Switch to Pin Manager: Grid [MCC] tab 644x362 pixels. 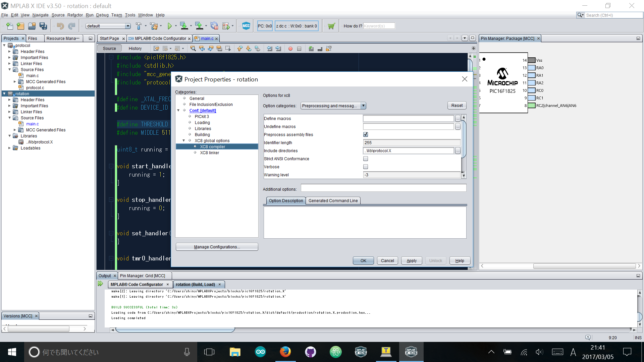(143, 276)
